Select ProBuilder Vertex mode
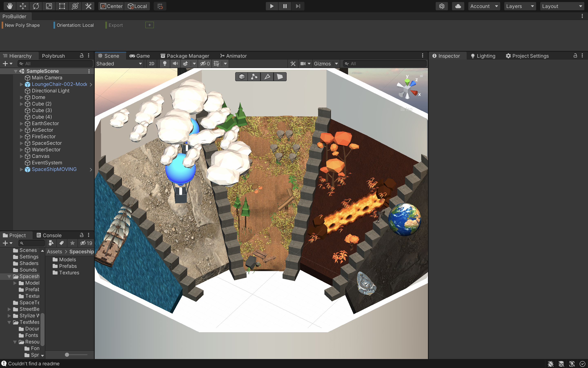This screenshot has height=368, width=588. tap(254, 77)
